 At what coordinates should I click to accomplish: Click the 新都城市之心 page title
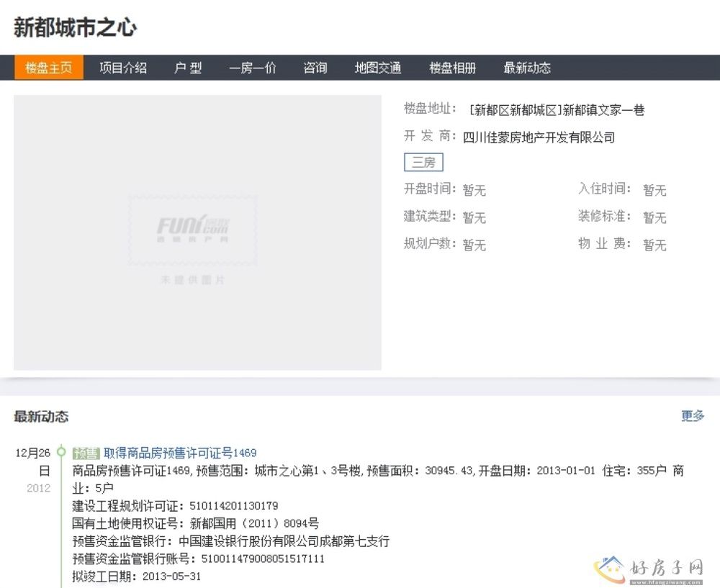[x=75, y=27]
